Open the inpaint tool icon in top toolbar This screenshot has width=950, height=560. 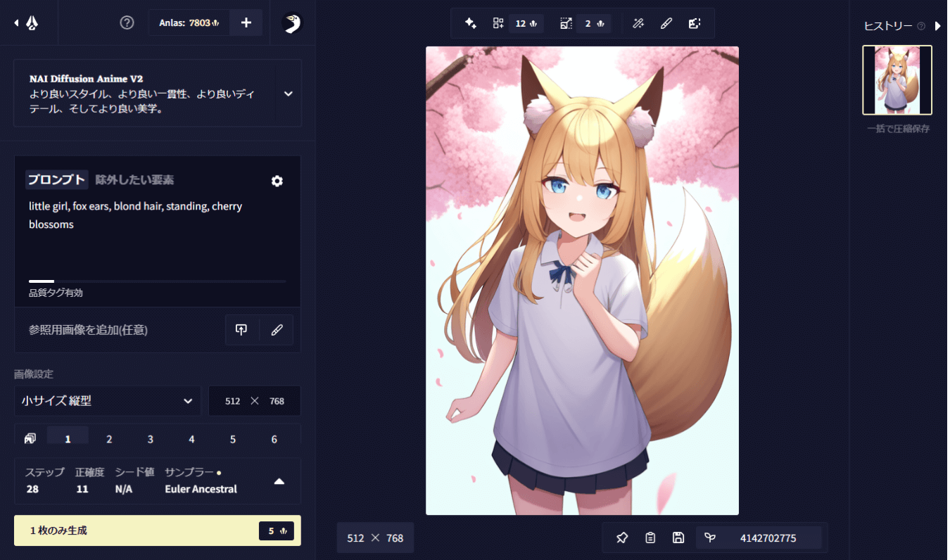666,23
